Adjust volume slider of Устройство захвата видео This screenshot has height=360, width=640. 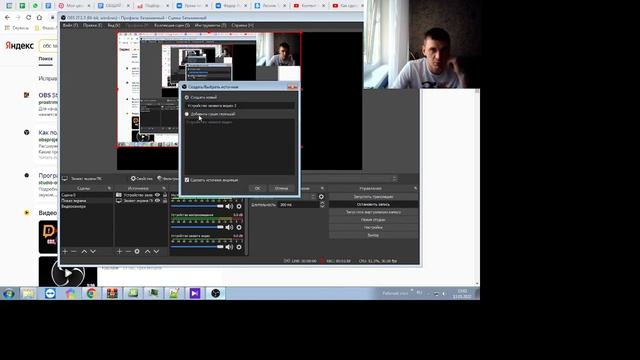[x=197, y=247]
